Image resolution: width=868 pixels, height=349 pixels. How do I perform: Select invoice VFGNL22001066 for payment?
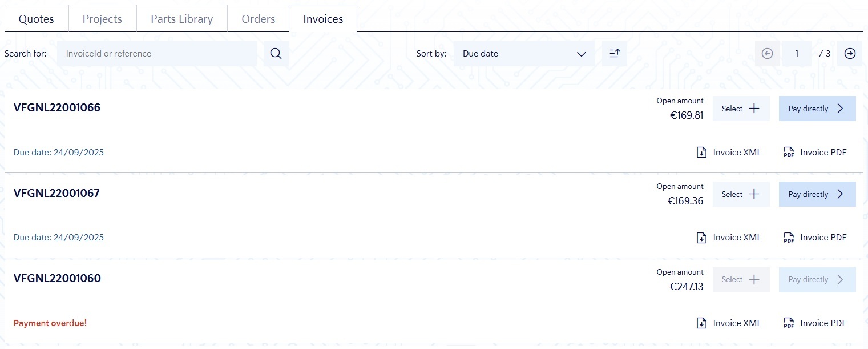pyautogui.click(x=741, y=109)
